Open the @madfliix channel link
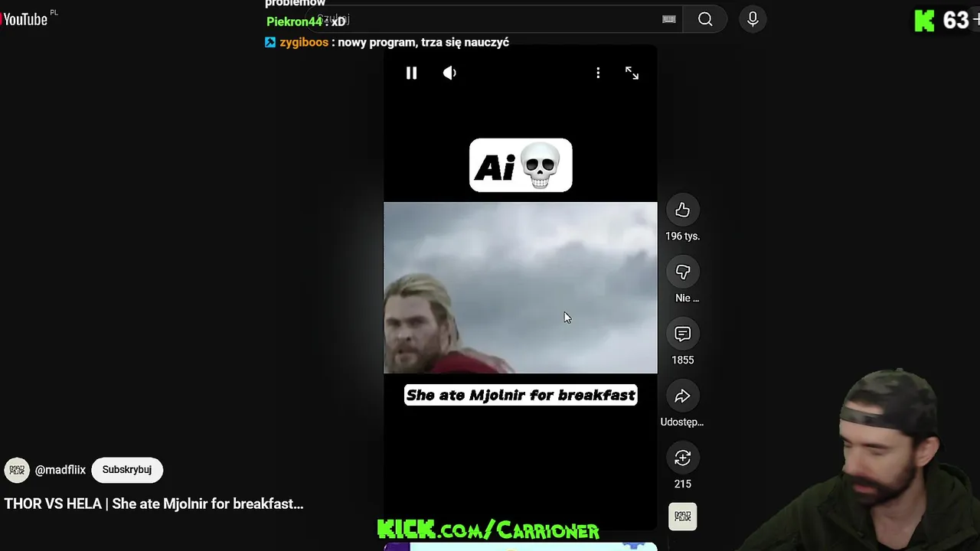 tap(60, 470)
